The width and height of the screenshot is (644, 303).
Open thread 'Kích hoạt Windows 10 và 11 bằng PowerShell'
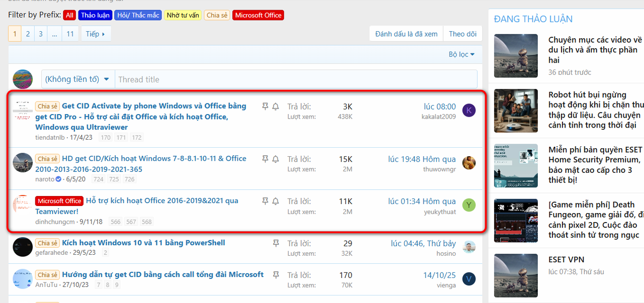click(x=143, y=243)
